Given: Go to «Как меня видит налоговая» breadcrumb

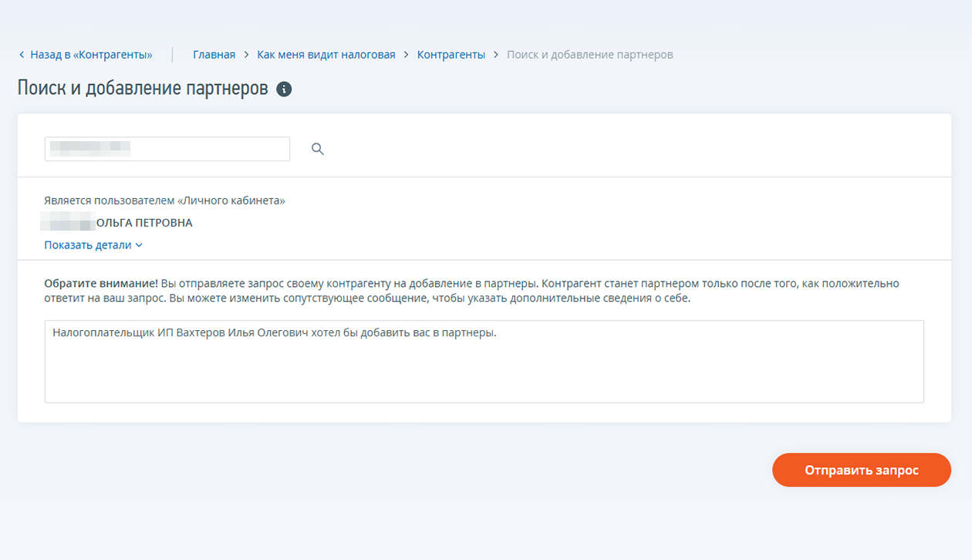Looking at the screenshot, I should (x=326, y=55).
